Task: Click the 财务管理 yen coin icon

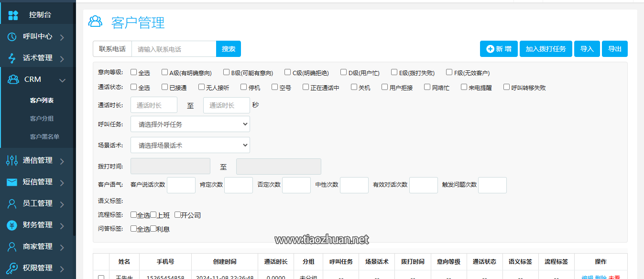Action: point(12,225)
